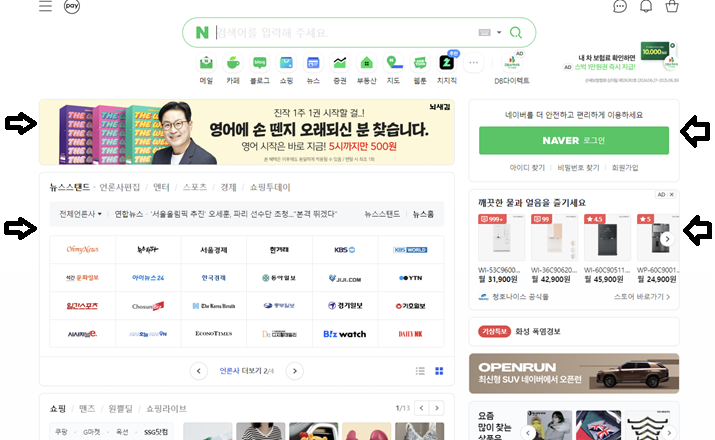715x440 pixels.
Task: Go to previous shopping page arrow
Action: (421, 408)
